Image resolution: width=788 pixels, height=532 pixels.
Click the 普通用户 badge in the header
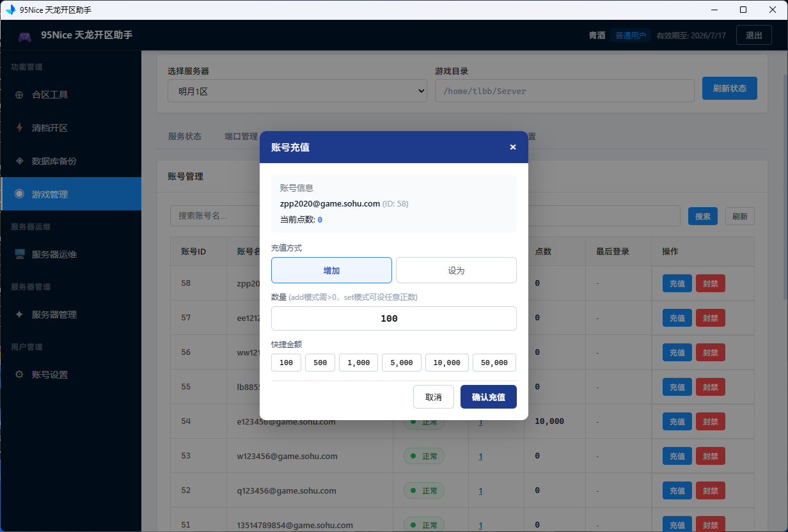pyautogui.click(x=631, y=36)
